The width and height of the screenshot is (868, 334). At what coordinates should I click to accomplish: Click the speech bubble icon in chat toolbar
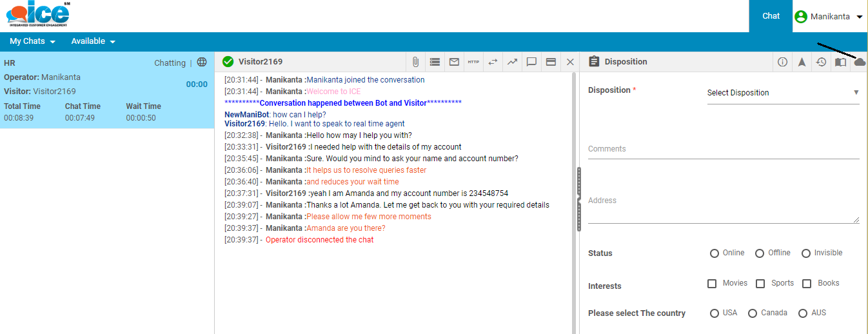point(531,62)
